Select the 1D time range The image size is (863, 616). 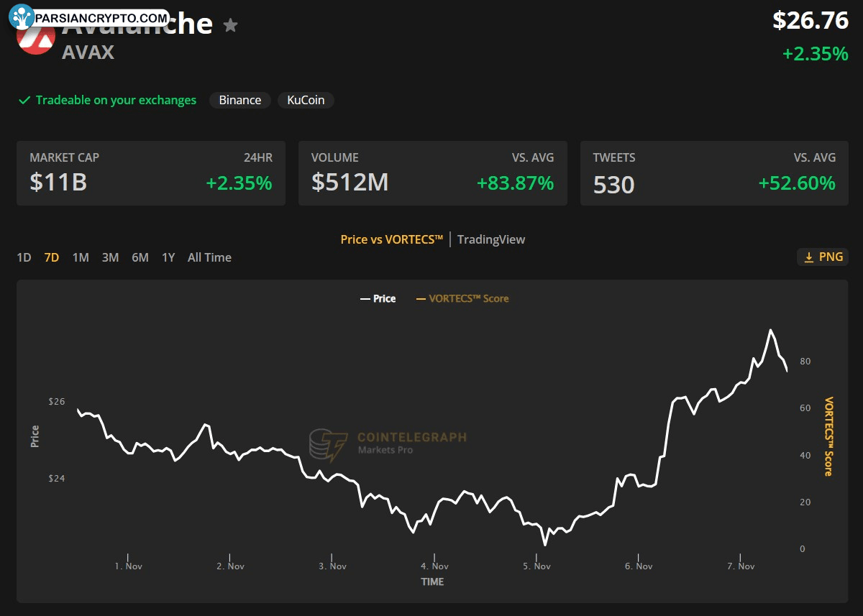pyautogui.click(x=24, y=257)
